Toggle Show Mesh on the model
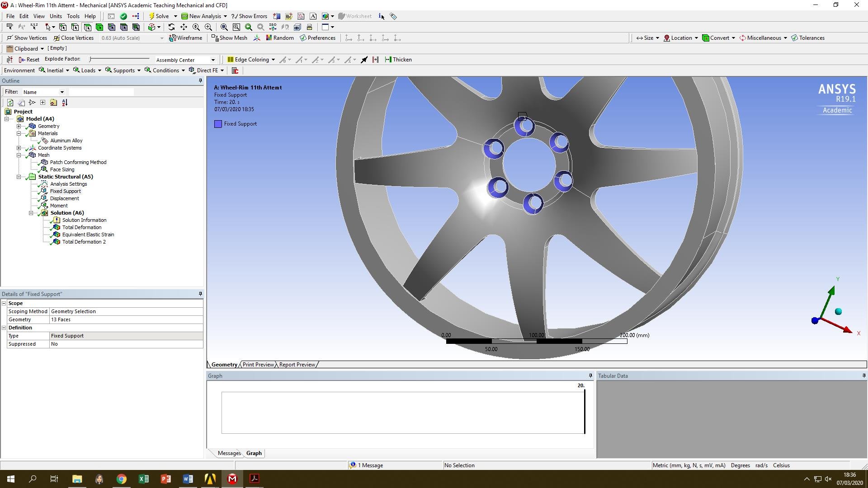The width and height of the screenshot is (868, 488). (229, 38)
